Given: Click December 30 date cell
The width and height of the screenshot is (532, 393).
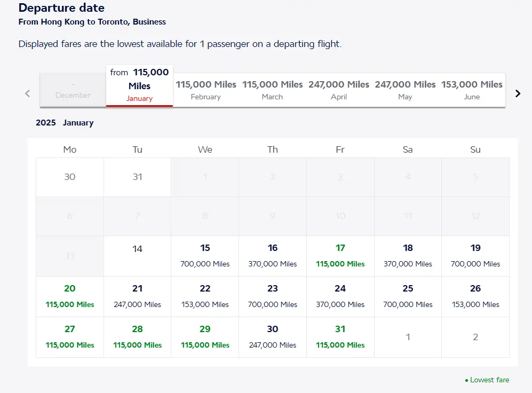Looking at the screenshot, I should pyautogui.click(x=70, y=177).
